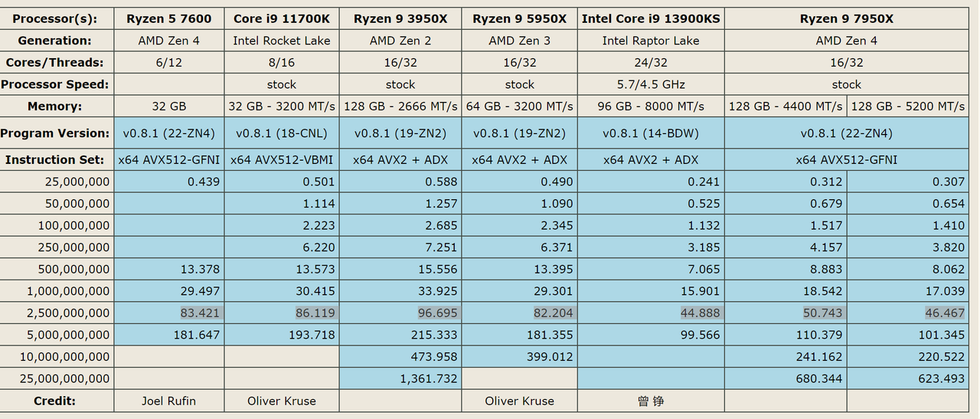Click "Oliver Kruse" credit under Ryzen 9 5950X
980x419 pixels.
pos(520,401)
